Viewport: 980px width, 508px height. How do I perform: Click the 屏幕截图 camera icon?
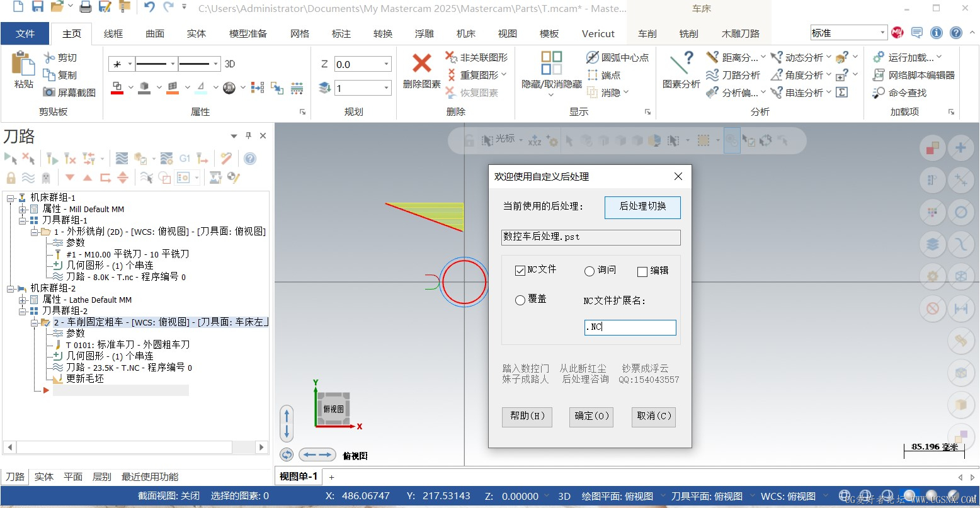pos(49,93)
